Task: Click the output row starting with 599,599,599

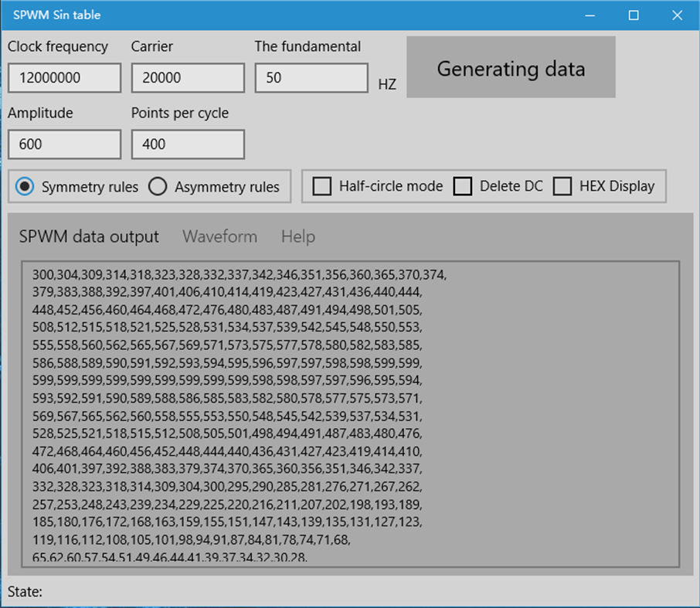Action: click(x=227, y=380)
